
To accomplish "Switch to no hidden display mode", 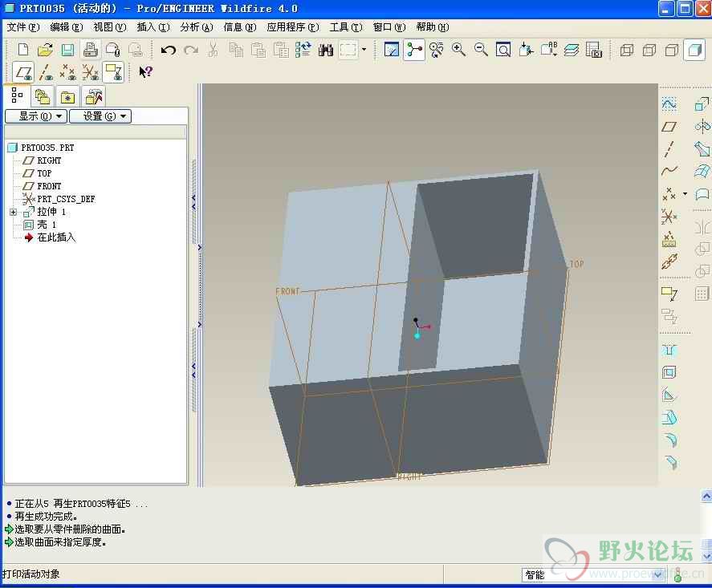I will pos(672,50).
